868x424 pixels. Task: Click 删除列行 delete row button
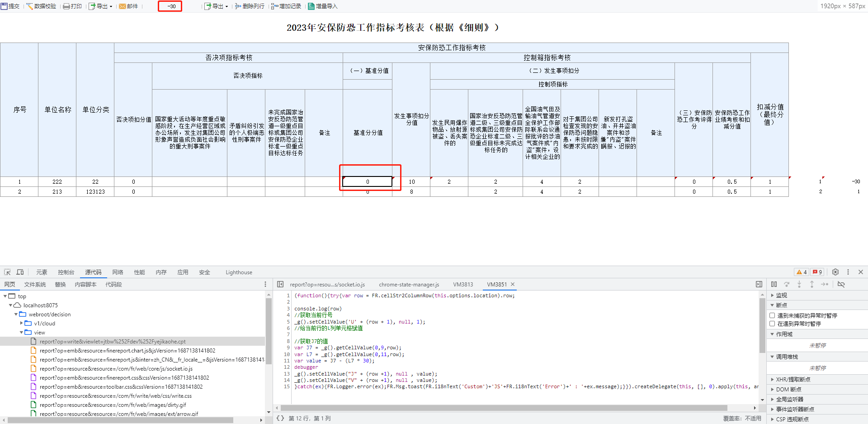pos(249,6)
